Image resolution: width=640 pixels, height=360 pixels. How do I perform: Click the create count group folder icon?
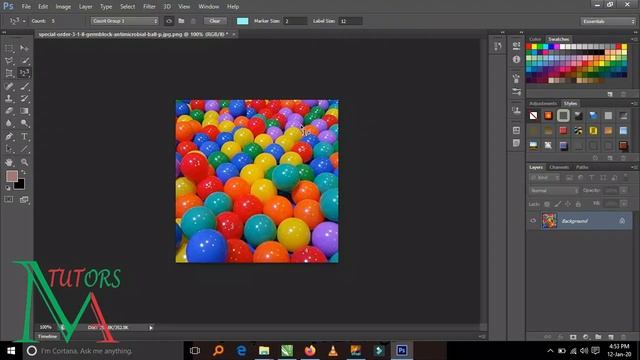181,21
